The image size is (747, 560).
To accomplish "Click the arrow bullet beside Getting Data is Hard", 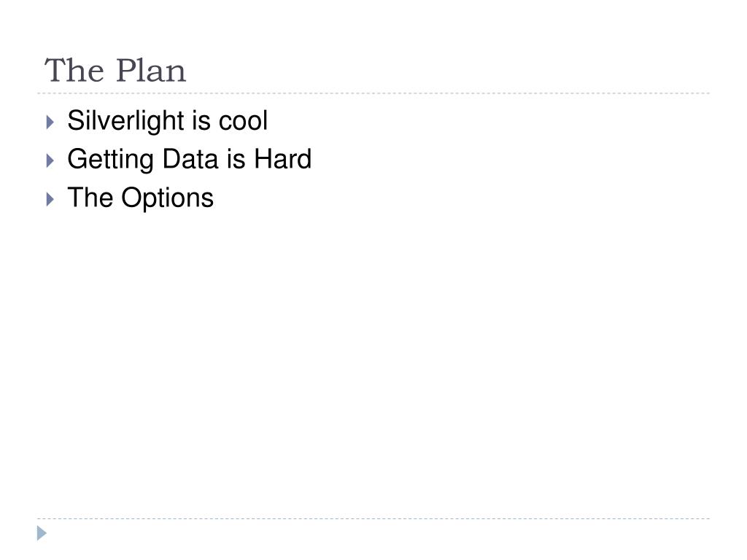I will tap(50, 160).
